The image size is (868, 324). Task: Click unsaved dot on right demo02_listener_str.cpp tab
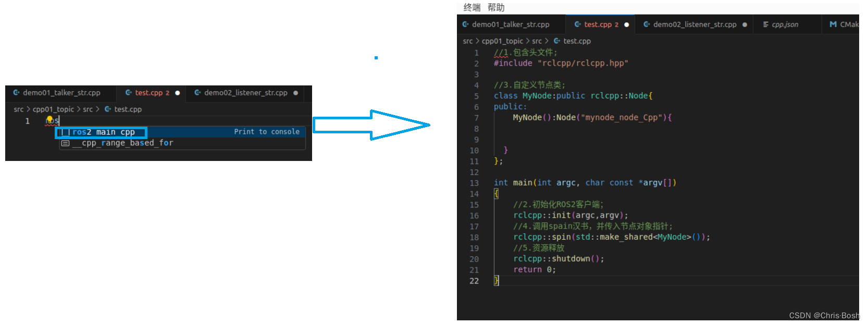(x=745, y=24)
